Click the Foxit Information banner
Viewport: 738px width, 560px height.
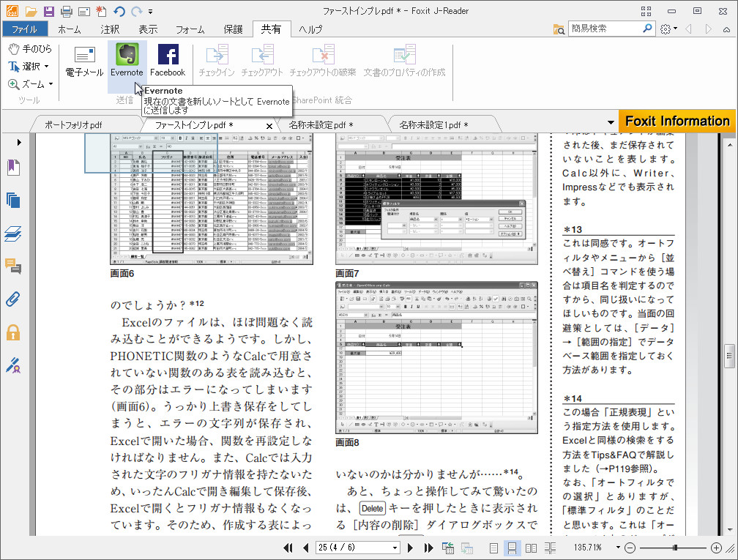coord(676,122)
